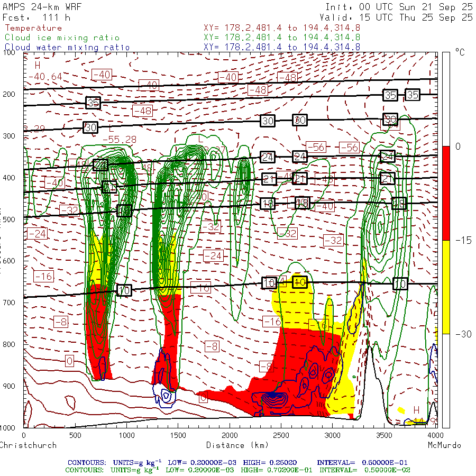This screenshot has width=476, height=476.
Task: Click the x-axis tick label "1500"
Action: (x=178, y=435)
